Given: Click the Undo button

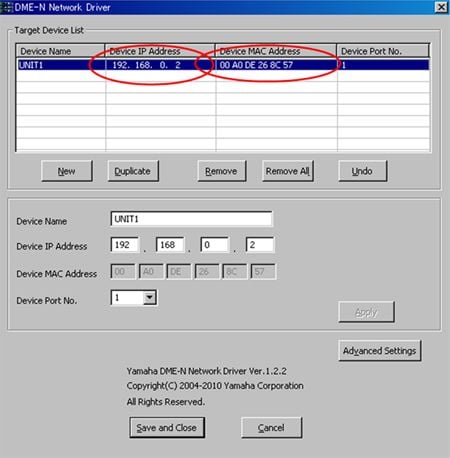Looking at the screenshot, I should [363, 171].
